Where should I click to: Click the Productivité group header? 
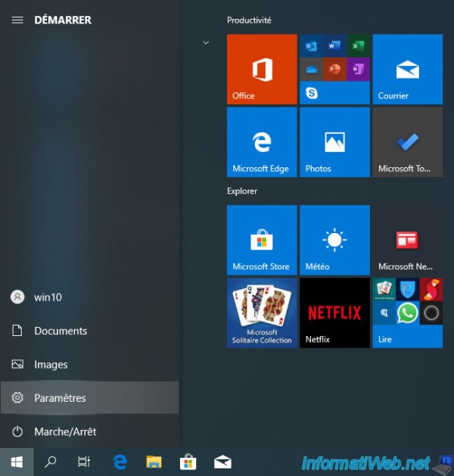click(x=249, y=20)
